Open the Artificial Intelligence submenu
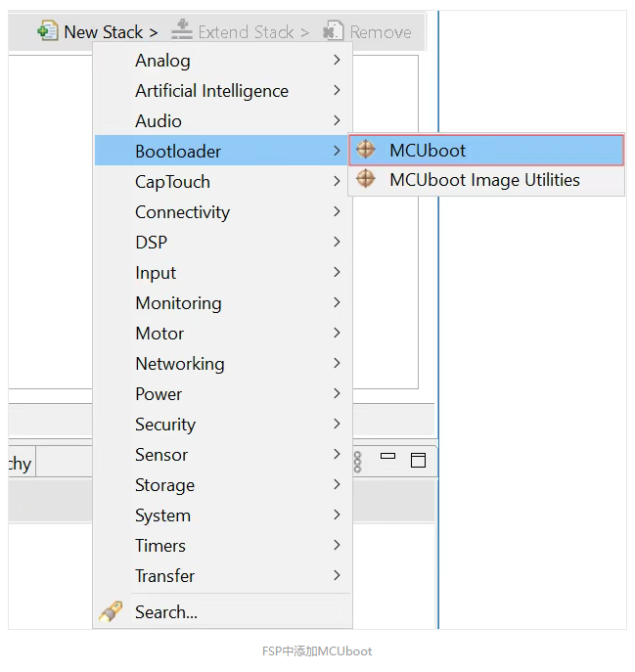Screen dimensions: 635x672 [x=223, y=91]
